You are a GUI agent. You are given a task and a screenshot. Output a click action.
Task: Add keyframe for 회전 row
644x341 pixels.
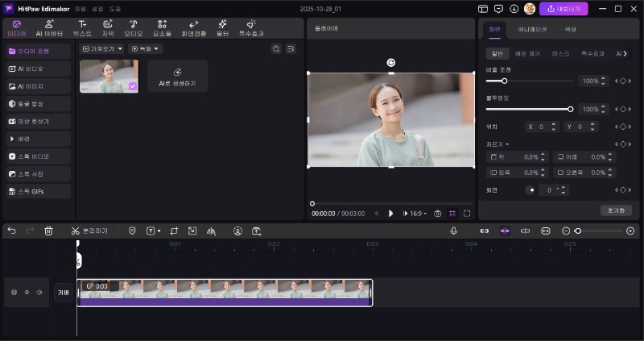point(623,190)
